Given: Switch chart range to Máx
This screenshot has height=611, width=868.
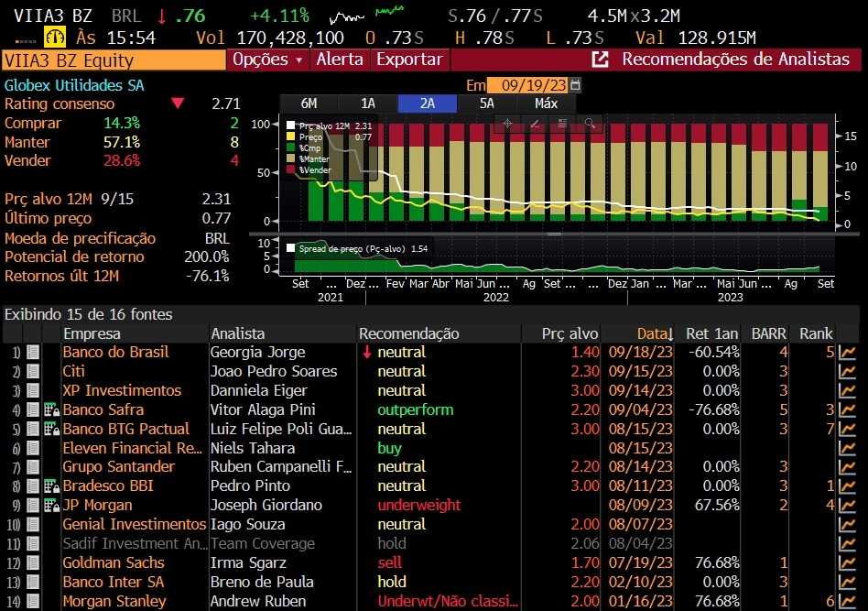Looking at the screenshot, I should coord(546,104).
